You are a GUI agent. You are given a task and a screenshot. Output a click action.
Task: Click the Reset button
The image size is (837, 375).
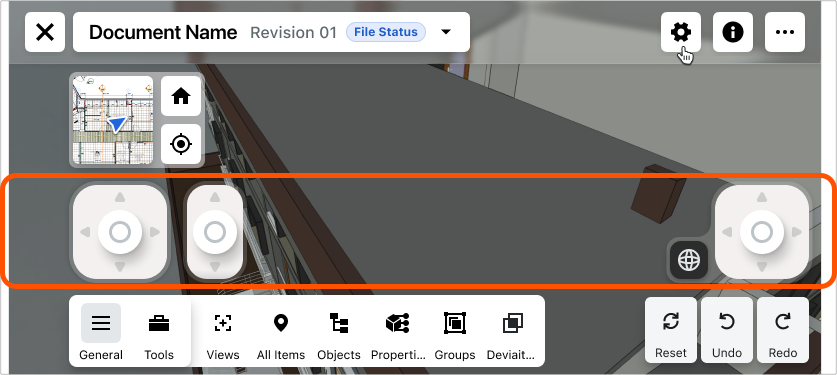pos(671,330)
